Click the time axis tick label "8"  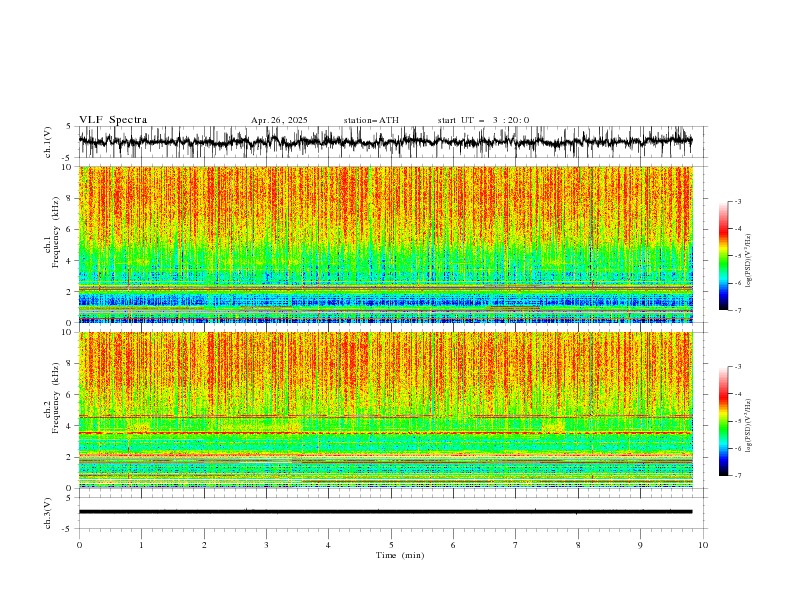tap(578, 545)
